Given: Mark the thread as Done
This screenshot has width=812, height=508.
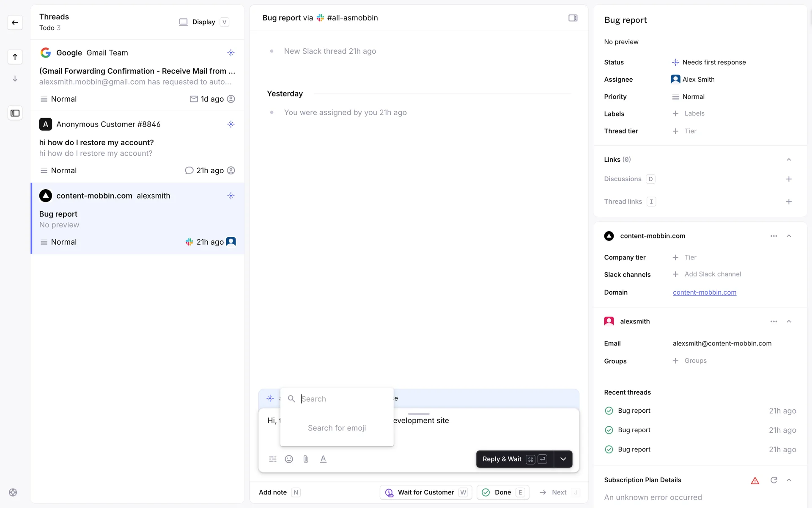Looking at the screenshot, I should coord(502,492).
